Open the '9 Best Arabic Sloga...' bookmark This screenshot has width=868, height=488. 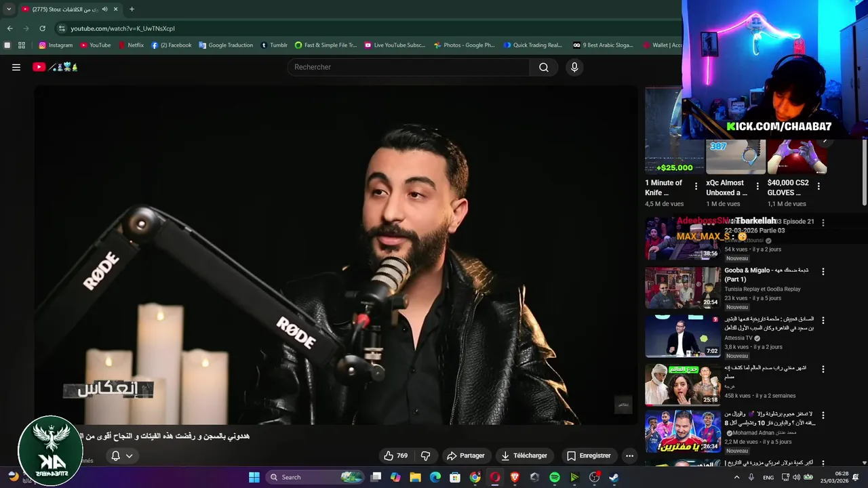pyautogui.click(x=603, y=45)
